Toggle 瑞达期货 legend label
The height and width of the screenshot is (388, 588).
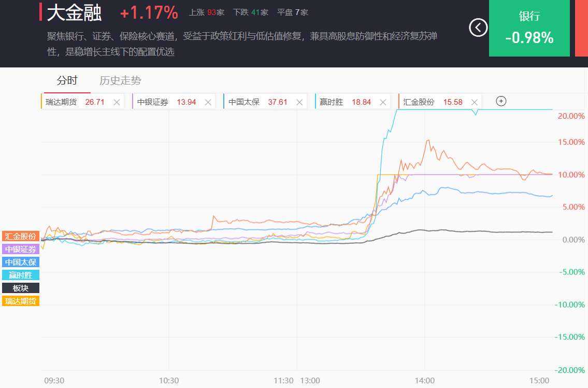(x=21, y=301)
